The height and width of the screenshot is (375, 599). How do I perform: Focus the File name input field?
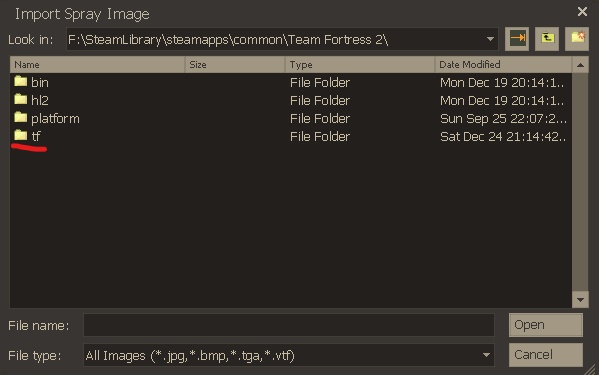click(x=289, y=325)
